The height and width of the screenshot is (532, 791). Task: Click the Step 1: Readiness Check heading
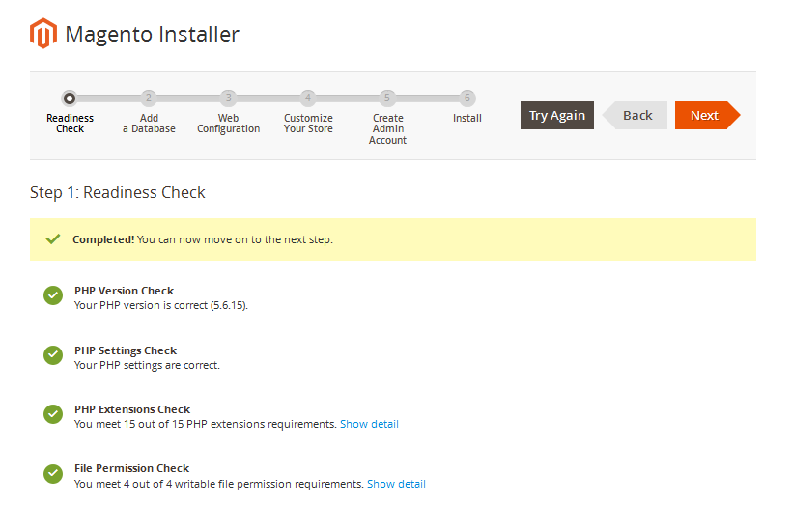[x=118, y=193]
